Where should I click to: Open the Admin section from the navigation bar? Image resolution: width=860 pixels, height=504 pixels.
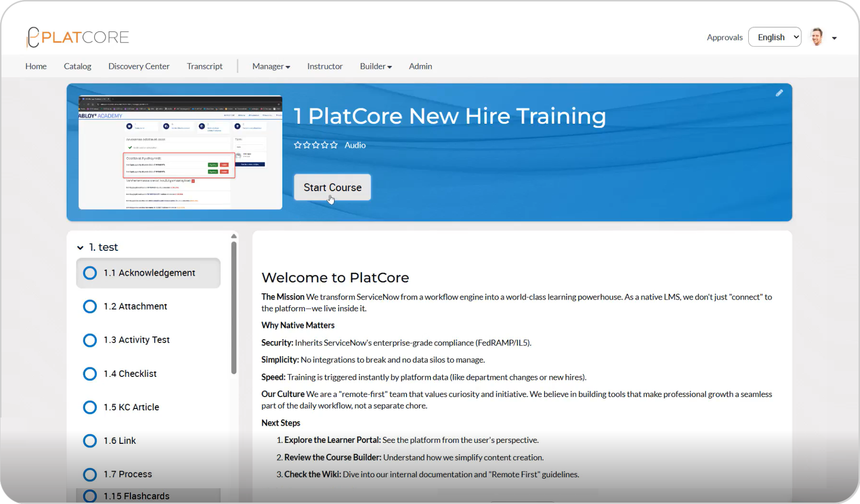(420, 66)
